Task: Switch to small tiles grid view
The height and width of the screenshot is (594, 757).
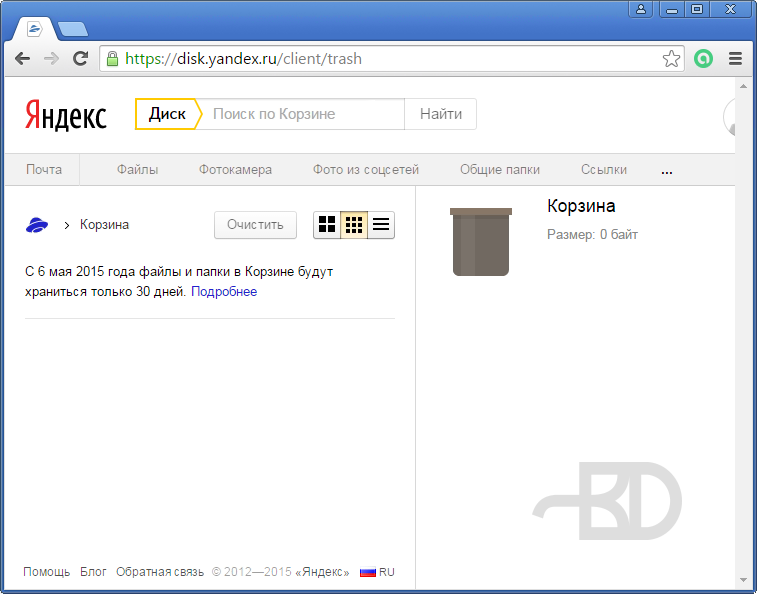Action: (x=354, y=225)
